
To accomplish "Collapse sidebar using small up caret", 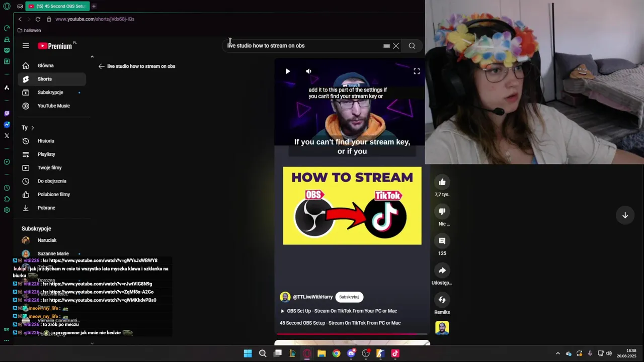I will point(92,57).
